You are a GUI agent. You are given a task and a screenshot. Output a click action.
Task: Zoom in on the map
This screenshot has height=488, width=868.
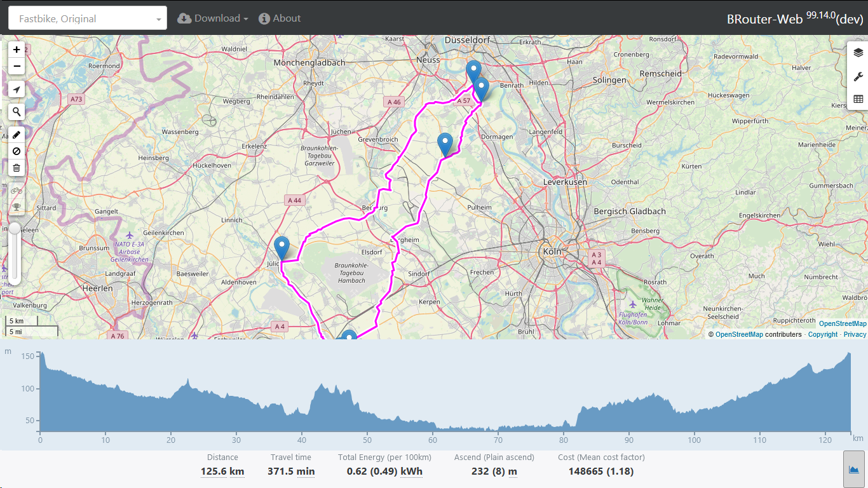coord(17,50)
